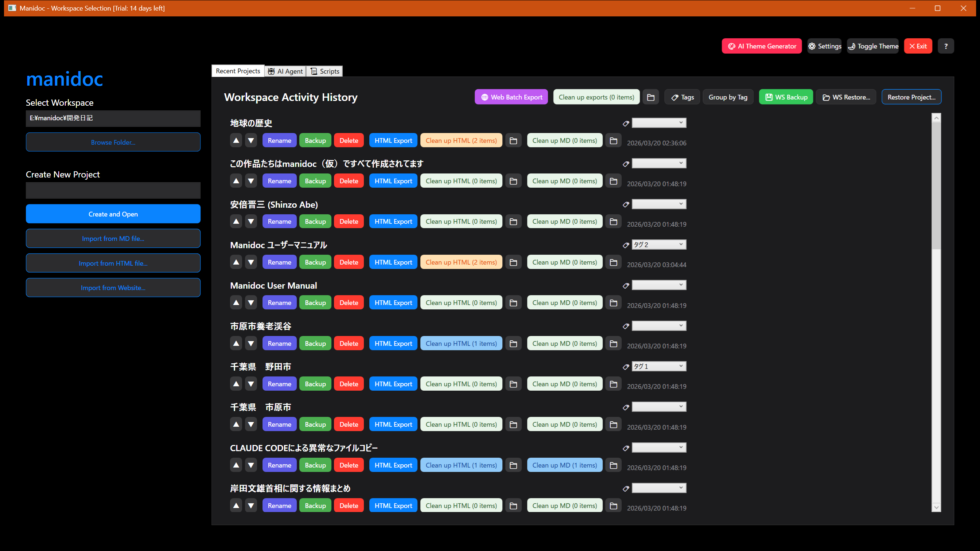Open tag dropdown for 地球の歴史 project
Viewport: 980px width, 551px height.
659,123
